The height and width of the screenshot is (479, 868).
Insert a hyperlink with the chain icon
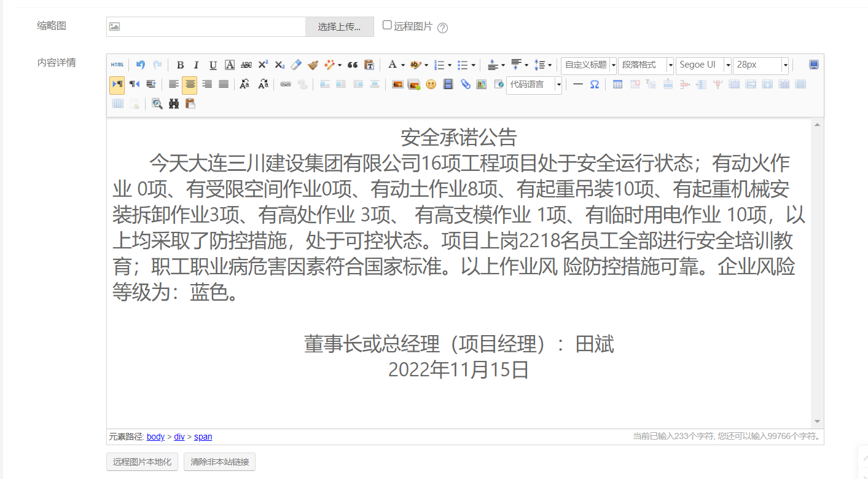(286, 84)
